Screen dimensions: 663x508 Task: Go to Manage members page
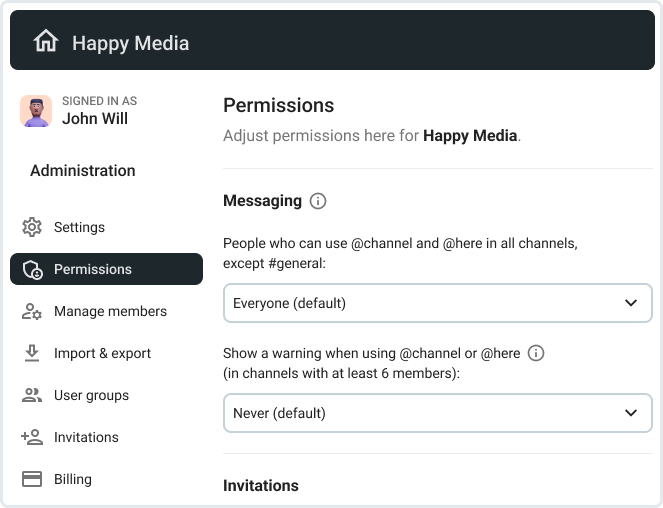(110, 311)
